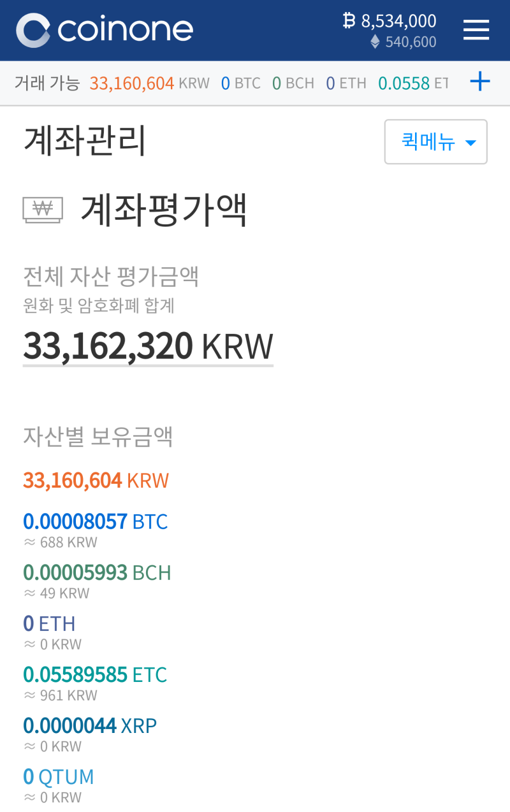Open the hamburger menu icon
The image size is (510, 812).
(x=476, y=30)
